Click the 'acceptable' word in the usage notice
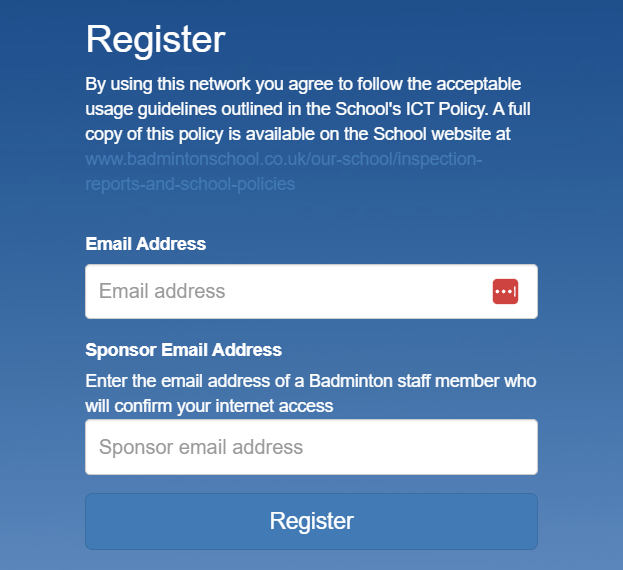This screenshot has height=570, width=623. pos(479,84)
